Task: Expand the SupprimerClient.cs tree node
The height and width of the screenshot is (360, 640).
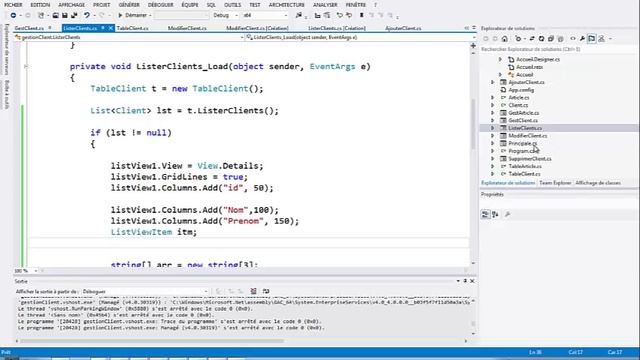Action: [493, 159]
